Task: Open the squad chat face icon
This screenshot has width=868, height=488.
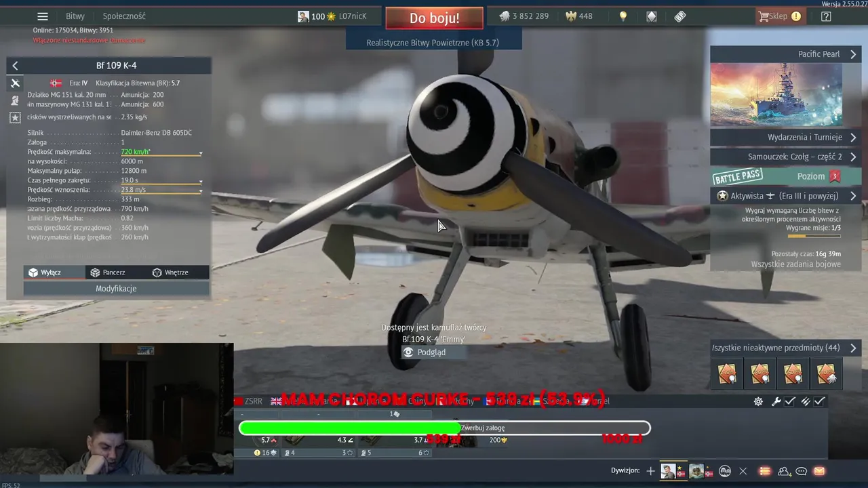Action: click(725, 471)
